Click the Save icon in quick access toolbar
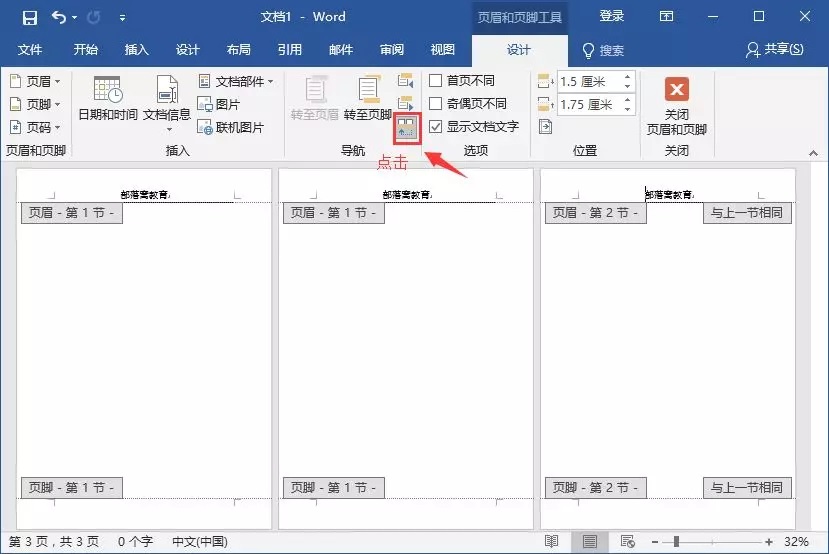Viewport: 829px width, 554px height. [30, 17]
